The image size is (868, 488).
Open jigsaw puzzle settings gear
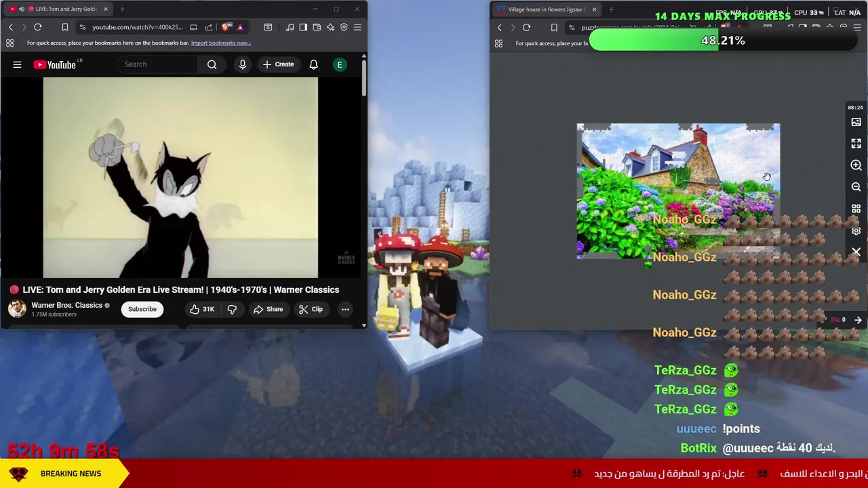pyautogui.click(x=856, y=231)
